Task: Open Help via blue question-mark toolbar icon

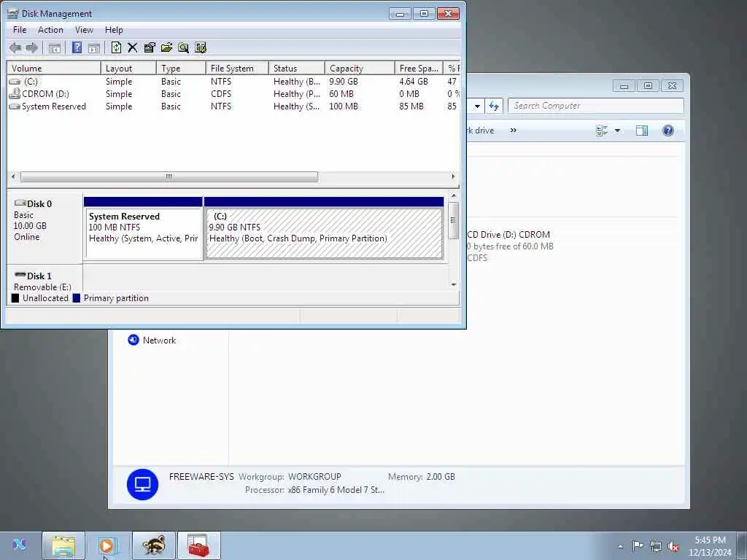Action: [77, 47]
